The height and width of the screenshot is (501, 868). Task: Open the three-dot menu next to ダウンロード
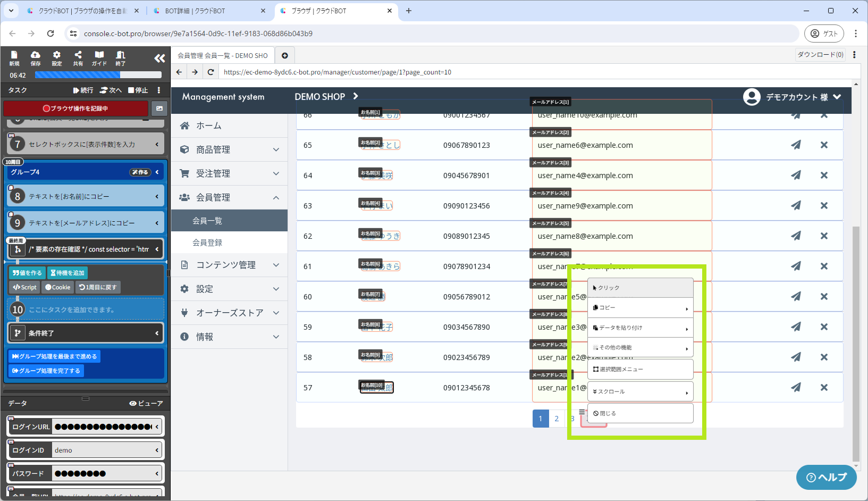click(854, 55)
